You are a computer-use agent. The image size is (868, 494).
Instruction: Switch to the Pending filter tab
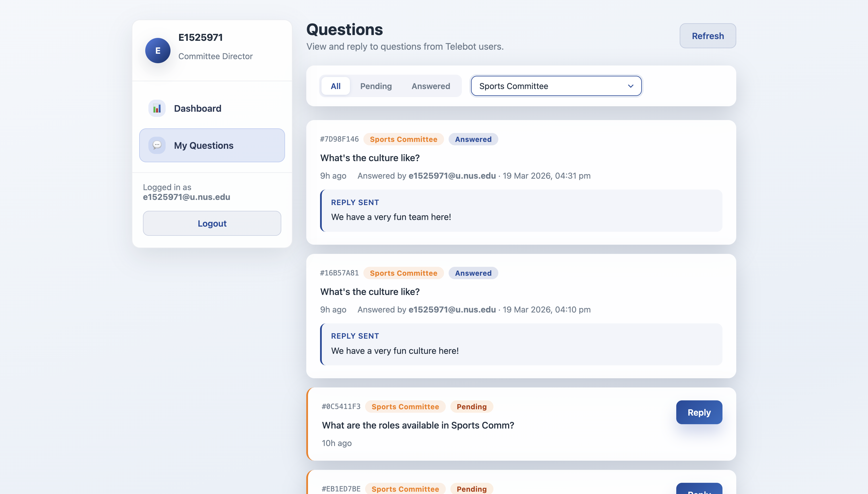(x=376, y=86)
